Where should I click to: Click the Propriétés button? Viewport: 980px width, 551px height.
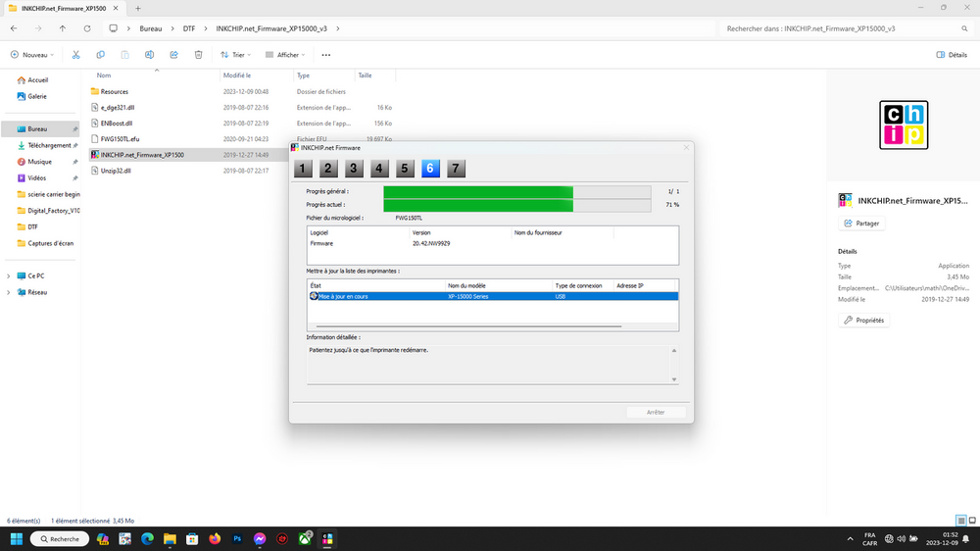pyautogui.click(x=865, y=320)
